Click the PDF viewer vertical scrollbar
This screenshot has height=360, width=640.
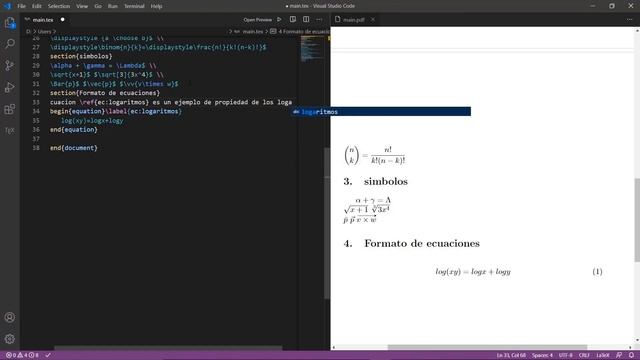pos(637,220)
